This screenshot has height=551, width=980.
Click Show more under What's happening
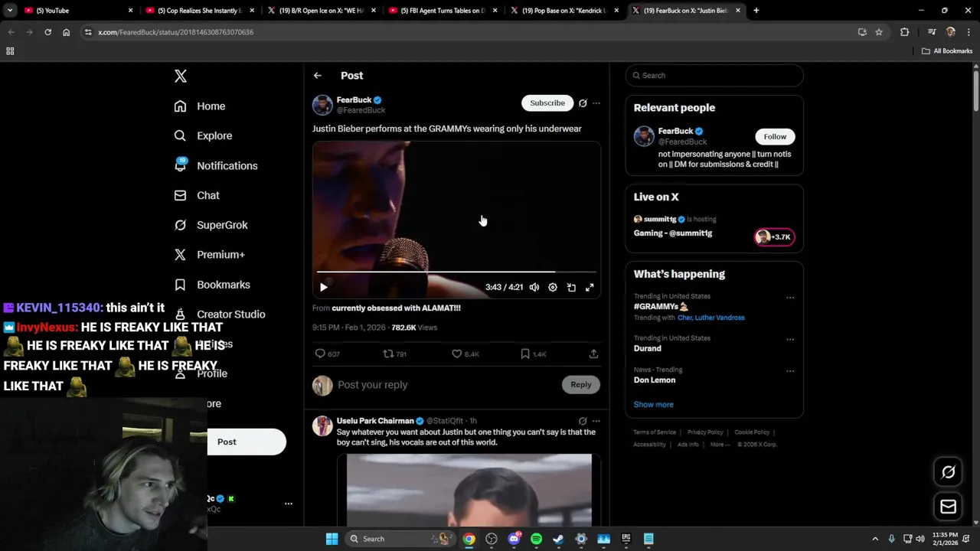(x=653, y=405)
